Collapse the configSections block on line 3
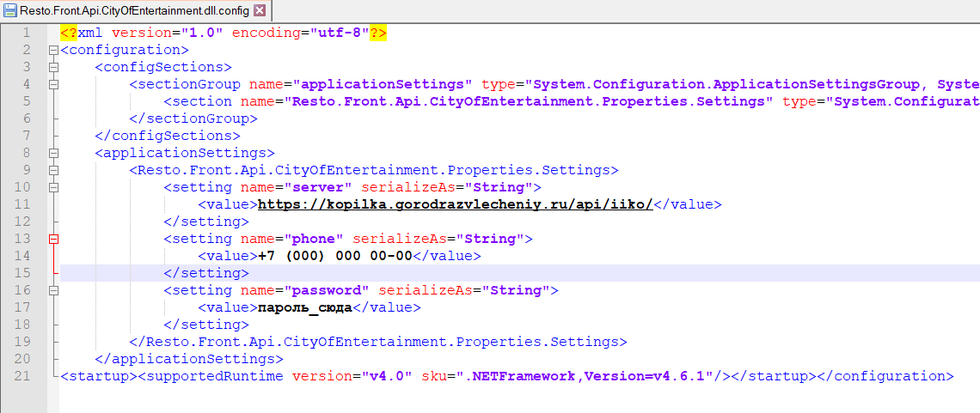980x413 pixels. pyautogui.click(x=53, y=67)
